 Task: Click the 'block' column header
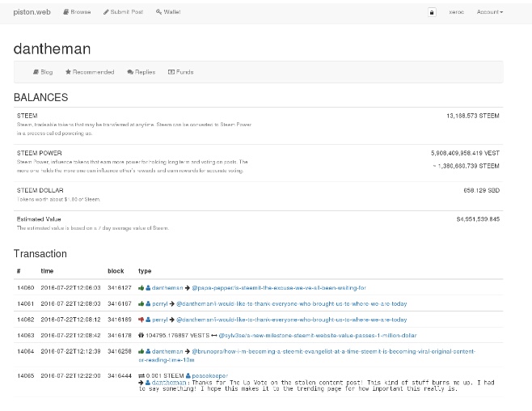116,271
